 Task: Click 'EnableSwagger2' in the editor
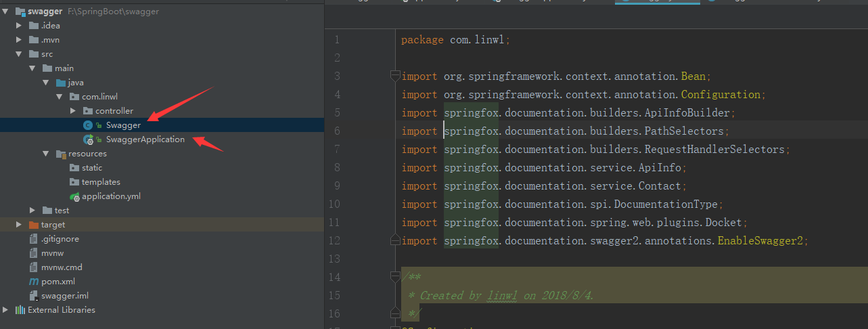coord(760,241)
